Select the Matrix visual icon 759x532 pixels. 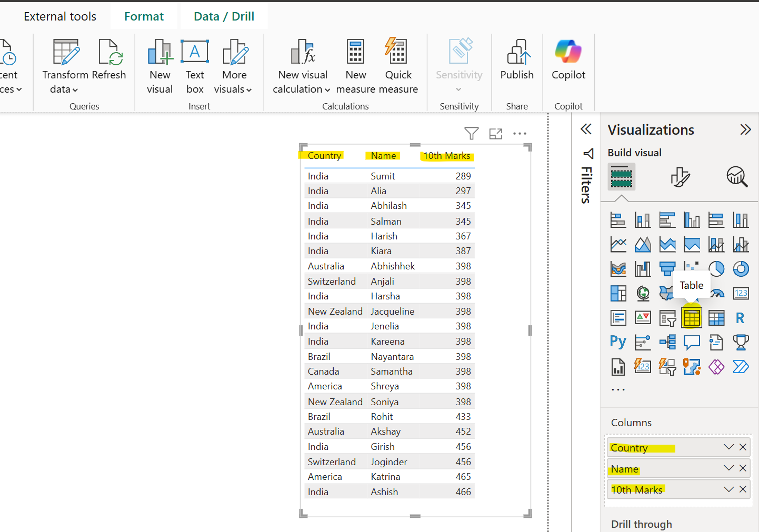tap(716, 318)
